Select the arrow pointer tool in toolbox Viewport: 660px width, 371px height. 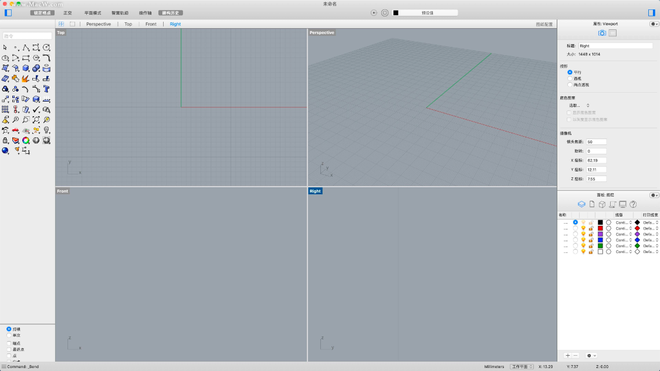[5, 48]
